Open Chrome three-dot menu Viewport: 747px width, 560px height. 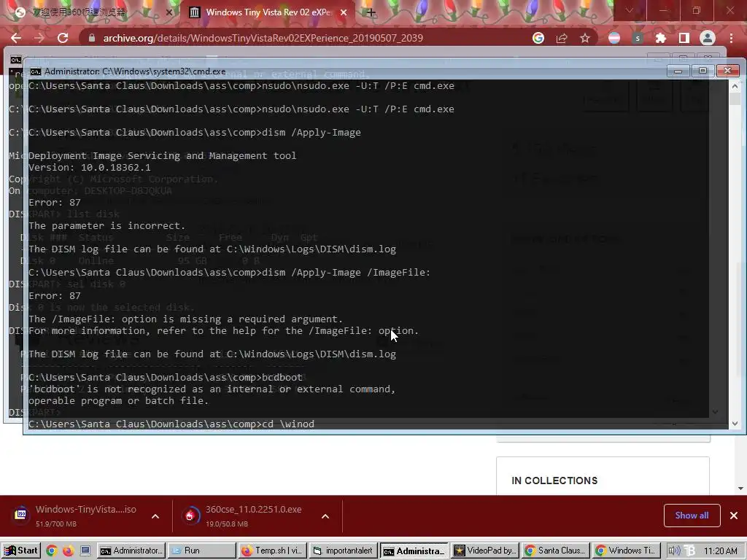731,38
